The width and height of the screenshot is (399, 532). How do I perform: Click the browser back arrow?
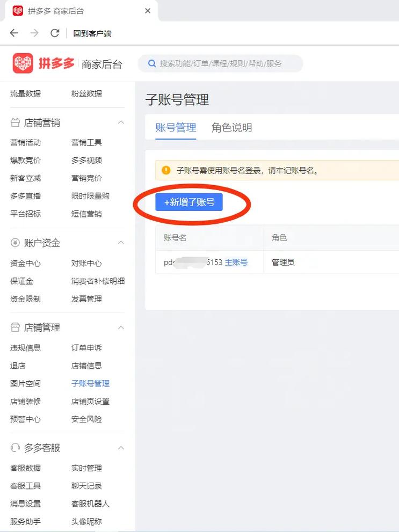tap(14, 33)
